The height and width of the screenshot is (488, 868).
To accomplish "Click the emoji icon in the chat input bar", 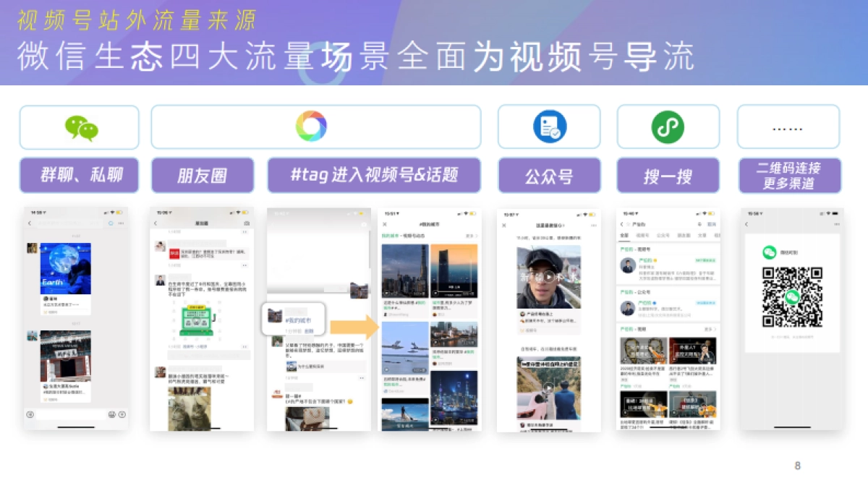I will click(111, 414).
